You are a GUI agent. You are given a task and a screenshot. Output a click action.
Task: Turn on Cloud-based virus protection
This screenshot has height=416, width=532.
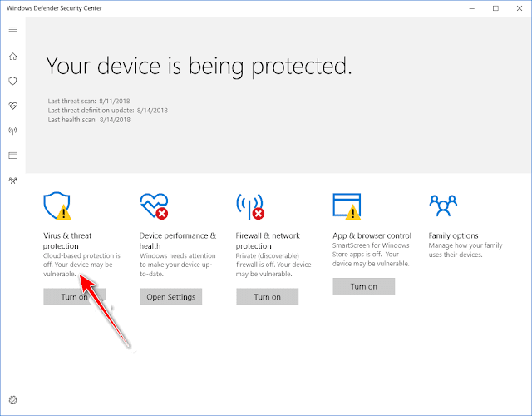pos(74,296)
